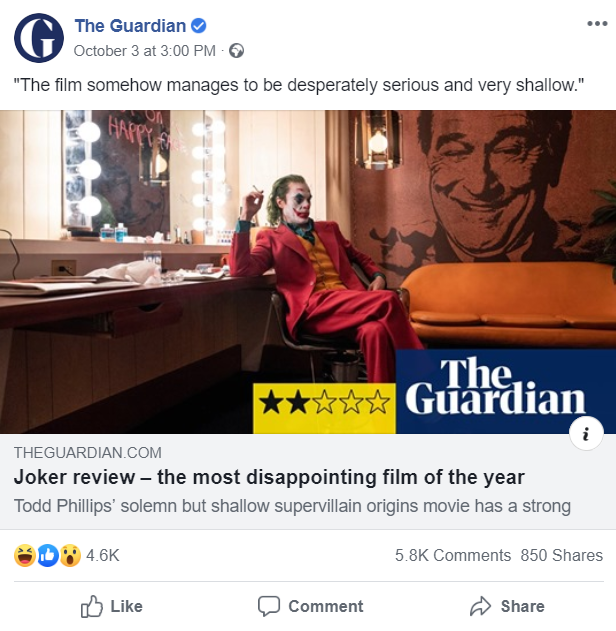Click the article description about Todd Phillips

pyautogui.click(x=293, y=506)
